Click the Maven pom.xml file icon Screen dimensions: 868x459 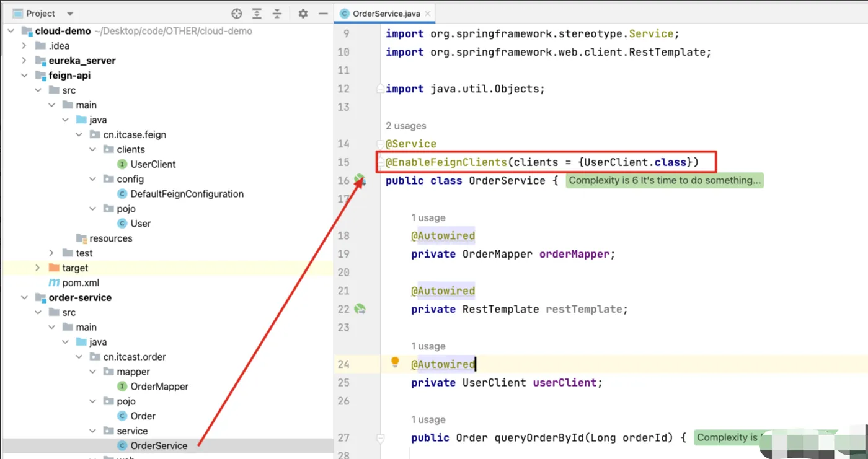(55, 282)
